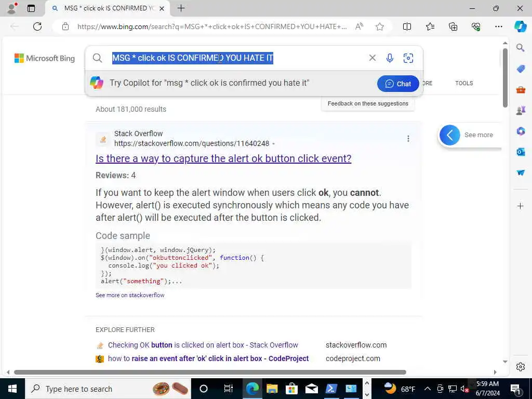Click the horizontal page scrollbar
This screenshot has height=399, width=532.
tap(210, 372)
